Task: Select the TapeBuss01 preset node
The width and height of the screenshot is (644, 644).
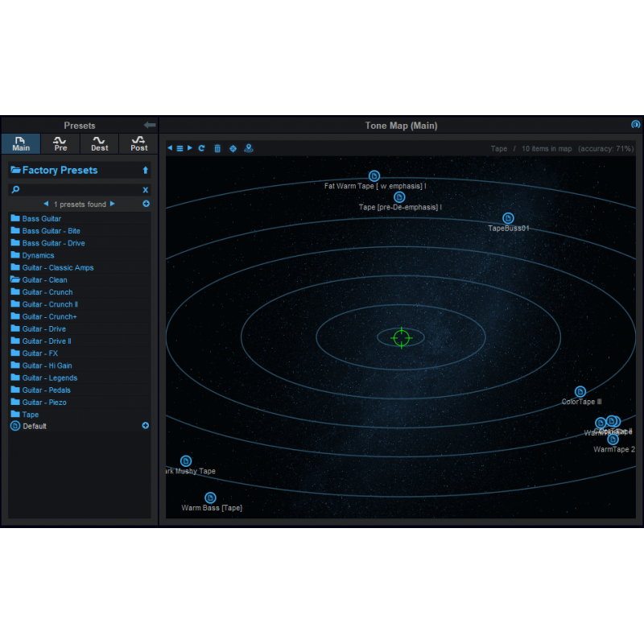Action: 508,218
